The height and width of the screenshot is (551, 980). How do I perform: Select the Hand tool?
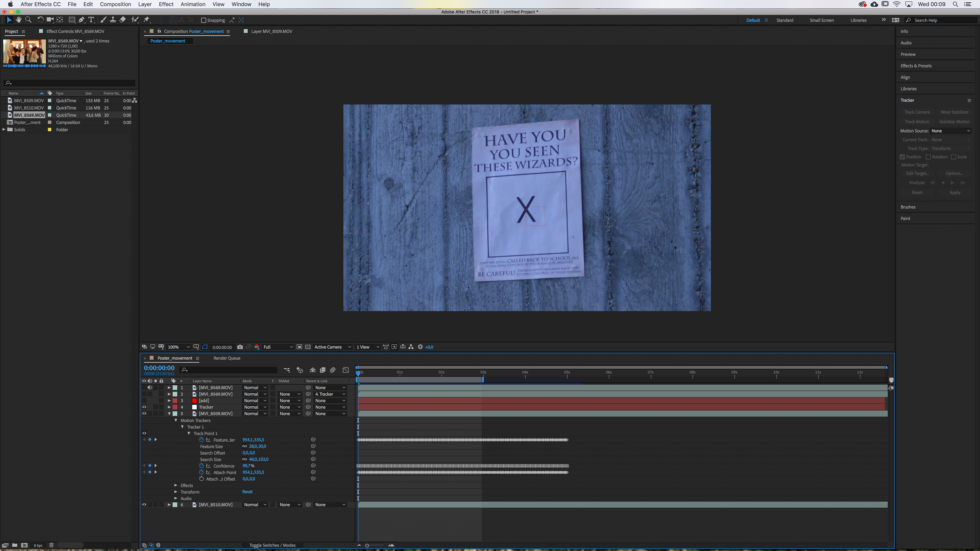pos(19,20)
